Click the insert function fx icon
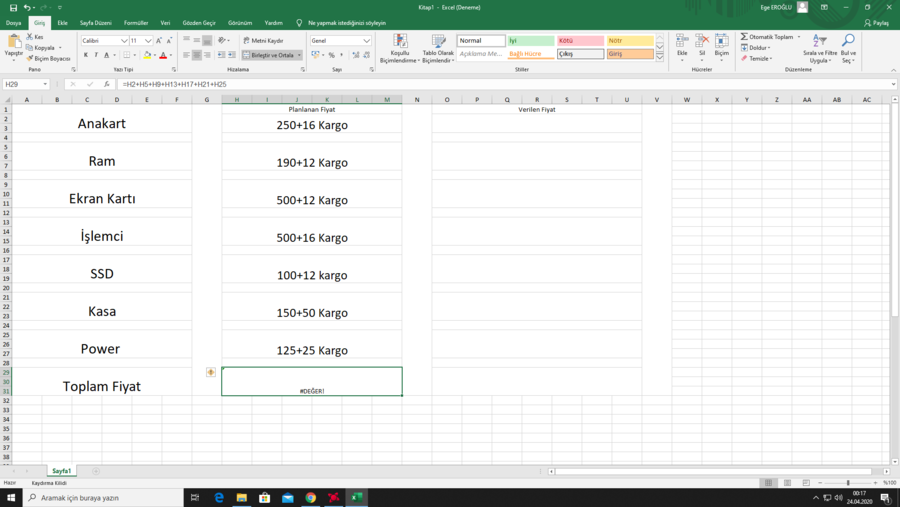This screenshot has height=507, width=900. (x=106, y=85)
